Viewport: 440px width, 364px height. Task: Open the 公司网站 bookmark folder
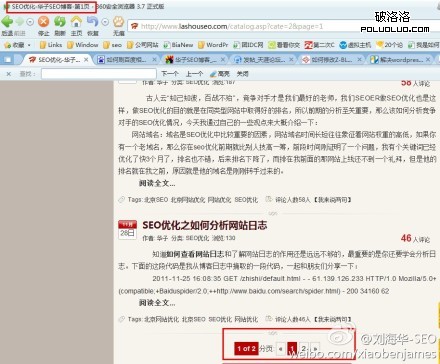tap(143, 45)
